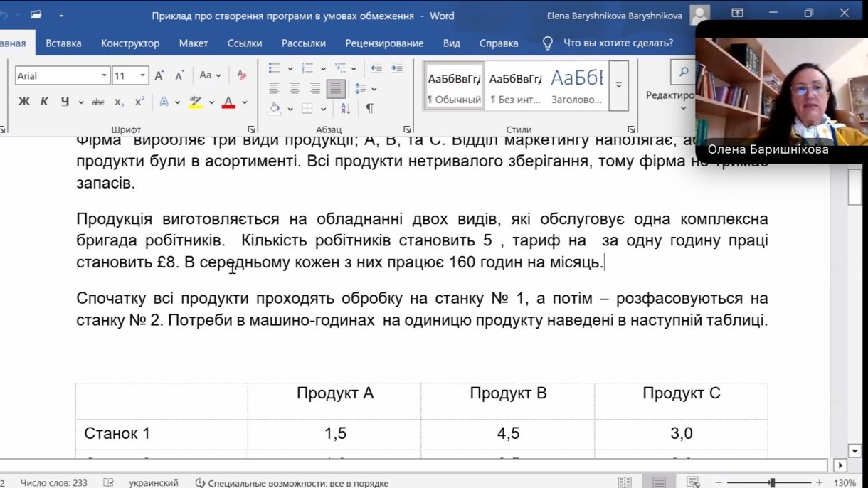This screenshot has width=868, height=488.
Task: Clear all formatting with the eraser icon
Action: coord(242,75)
